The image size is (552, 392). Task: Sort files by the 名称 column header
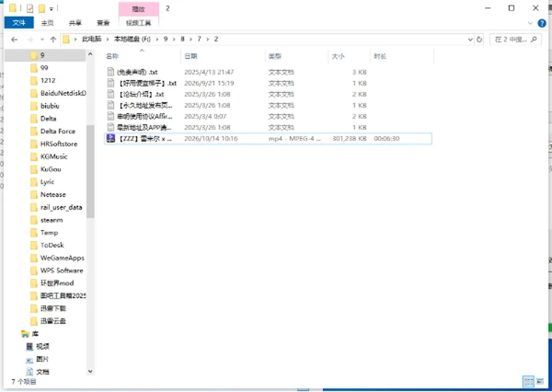(x=113, y=56)
